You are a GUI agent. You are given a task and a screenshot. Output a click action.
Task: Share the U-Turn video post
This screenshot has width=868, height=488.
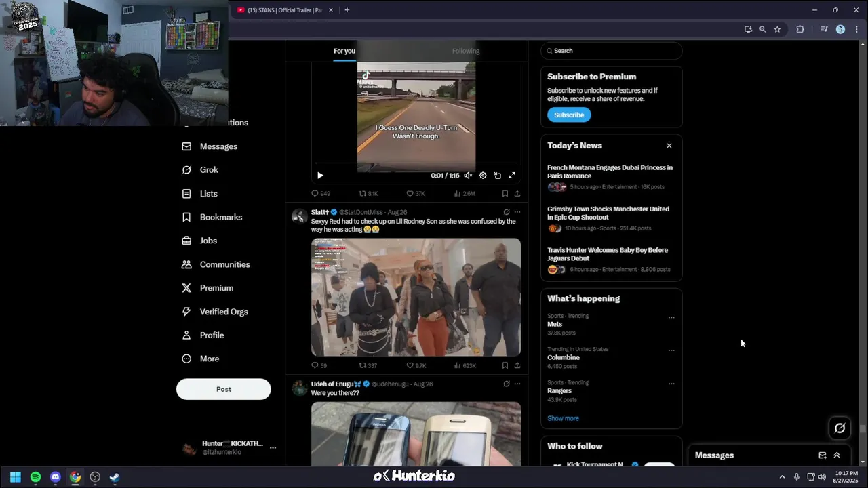click(517, 194)
